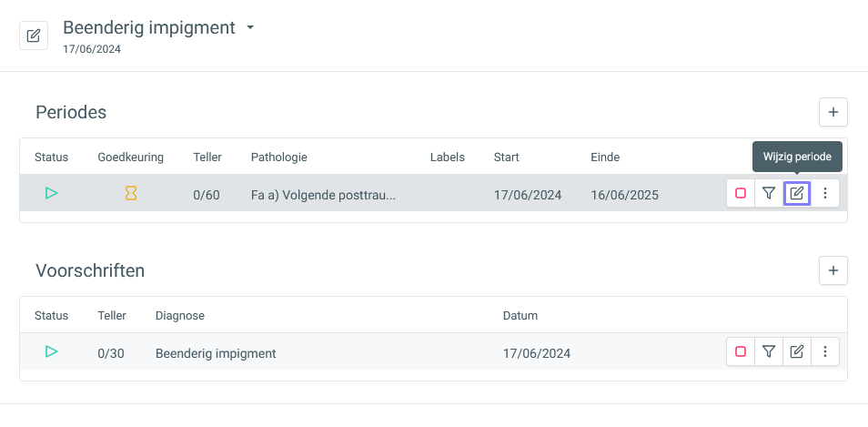
Task: Filter by the Beenderig impigment voorschrift
Action: point(768,351)
